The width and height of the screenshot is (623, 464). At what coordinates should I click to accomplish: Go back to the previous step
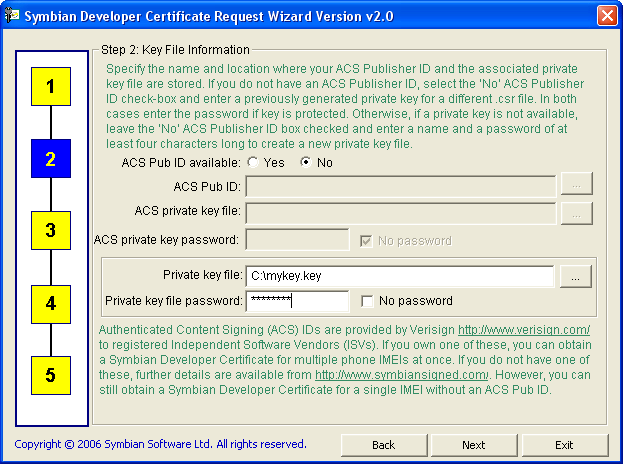[x=384, y=445]
